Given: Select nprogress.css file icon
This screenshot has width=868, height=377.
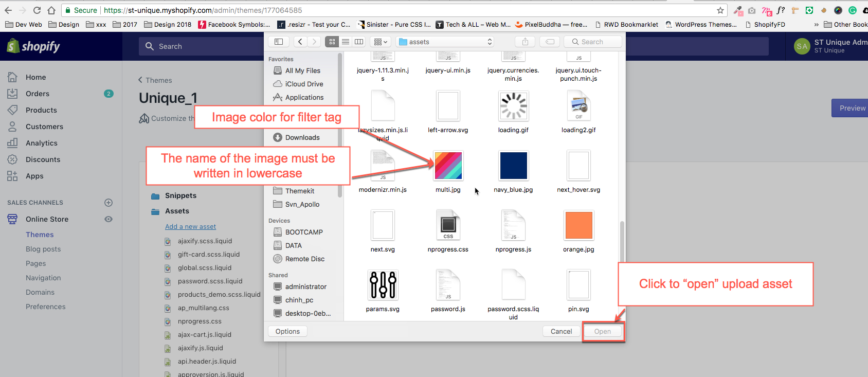Looking at the screenshot, I should point(448,225).
